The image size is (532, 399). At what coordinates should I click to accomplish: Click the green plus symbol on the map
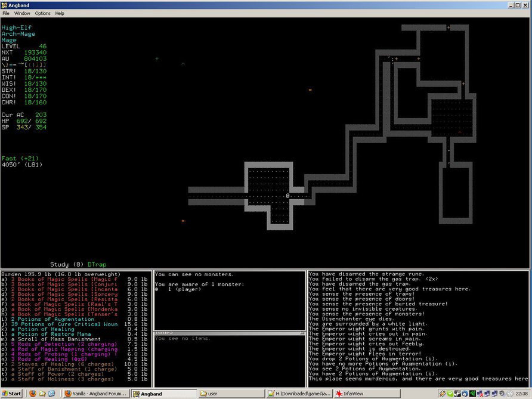pyautogui.click(x=157, y=58)
